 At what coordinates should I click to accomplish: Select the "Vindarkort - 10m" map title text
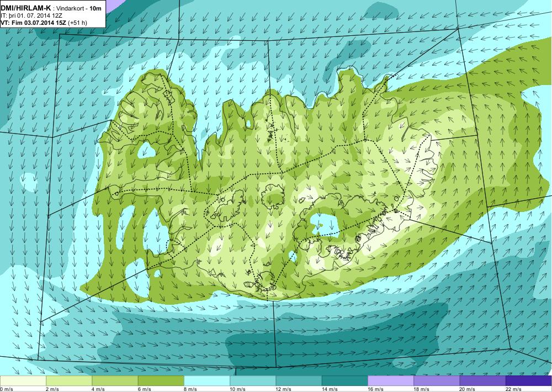[x=79, y=8]
